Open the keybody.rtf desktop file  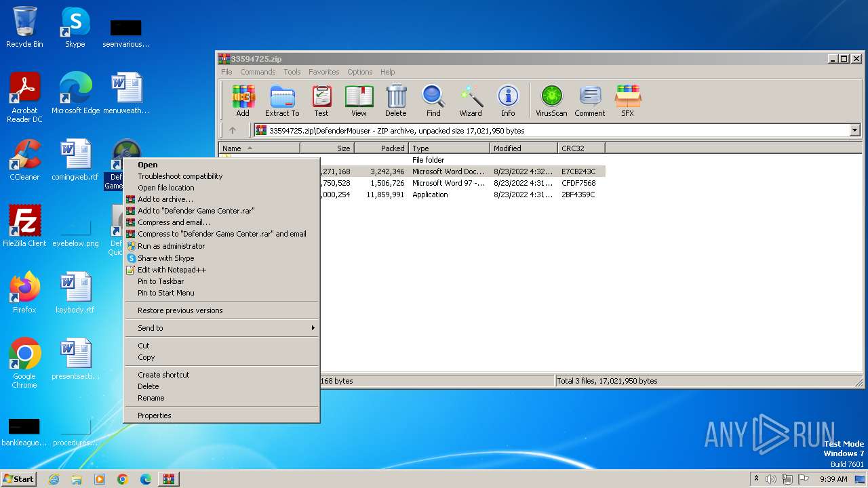tap(75, 293)
